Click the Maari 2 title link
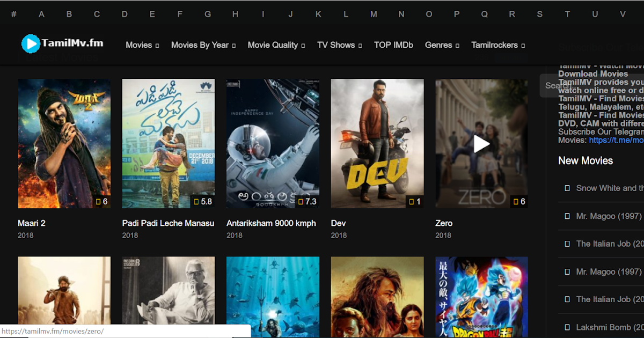The height and width of the screenshot is (338, 644). pos(32,223)
